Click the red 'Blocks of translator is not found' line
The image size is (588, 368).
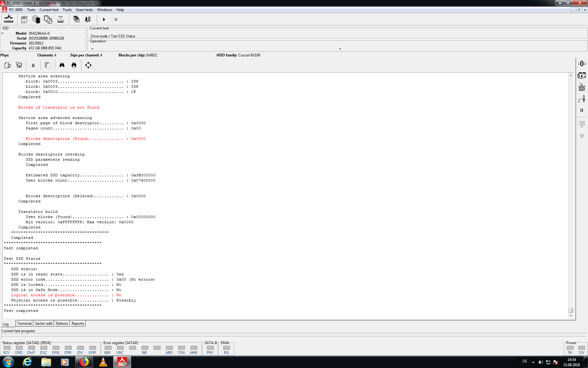59,107
